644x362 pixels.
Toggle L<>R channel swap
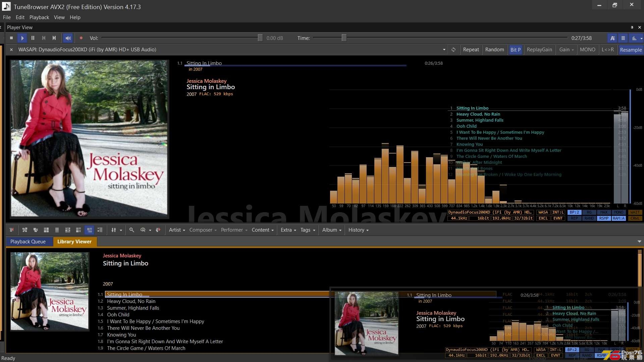[x=608, y=50]
